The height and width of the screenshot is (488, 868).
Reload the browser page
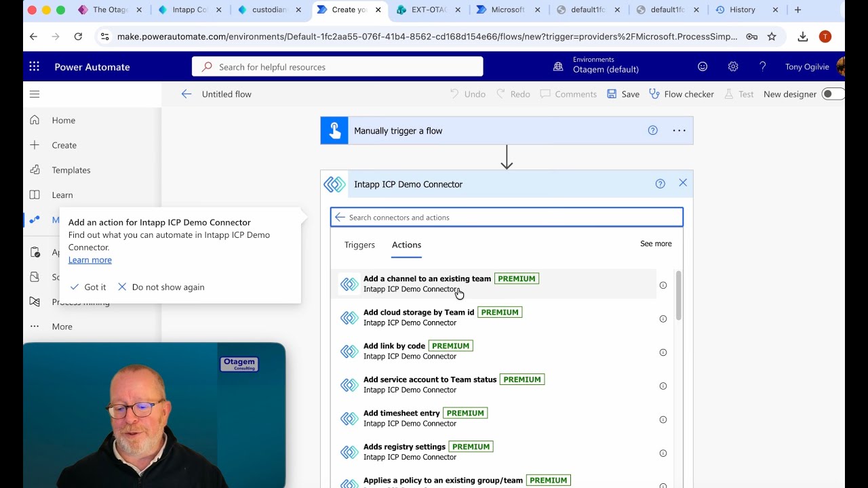[x=78, y=37]
